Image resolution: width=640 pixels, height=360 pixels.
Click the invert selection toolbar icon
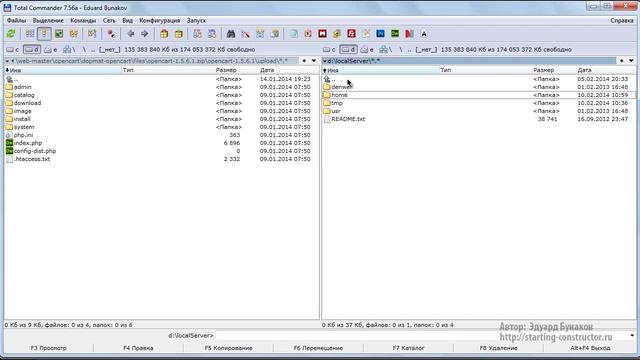[x=92, y=34]
